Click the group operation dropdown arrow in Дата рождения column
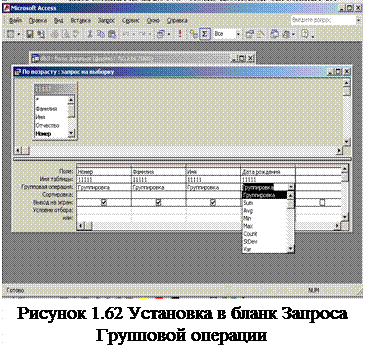 point(291,187)
